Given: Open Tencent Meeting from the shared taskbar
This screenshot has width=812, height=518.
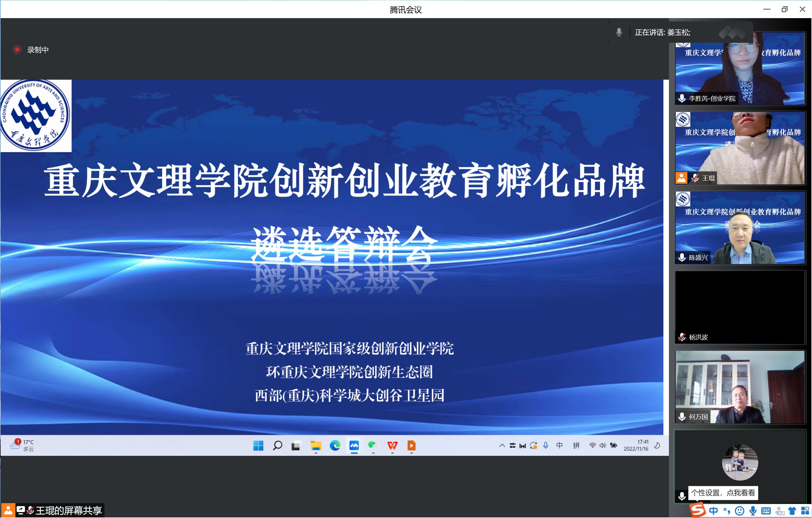Looking at the screenshot, I should [354, 446].
